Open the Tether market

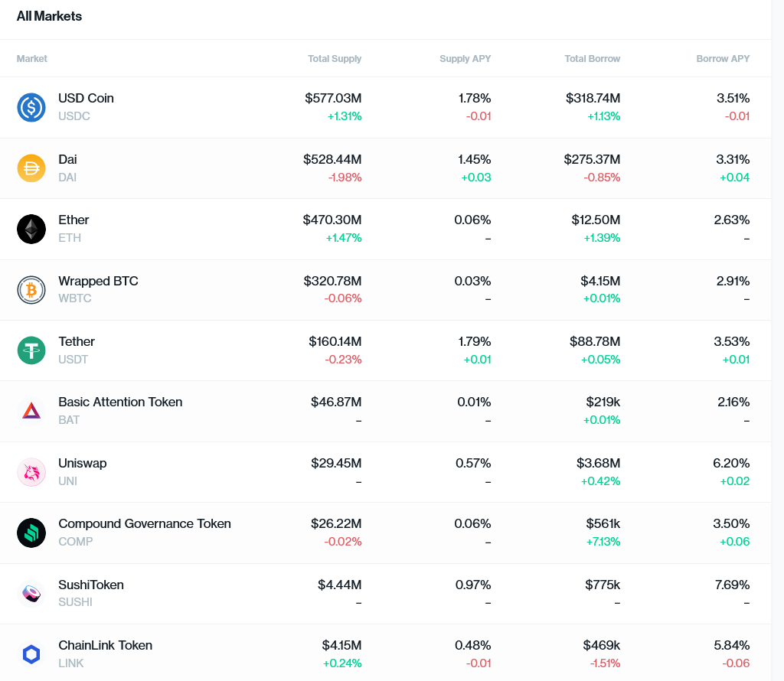[386, 350]
